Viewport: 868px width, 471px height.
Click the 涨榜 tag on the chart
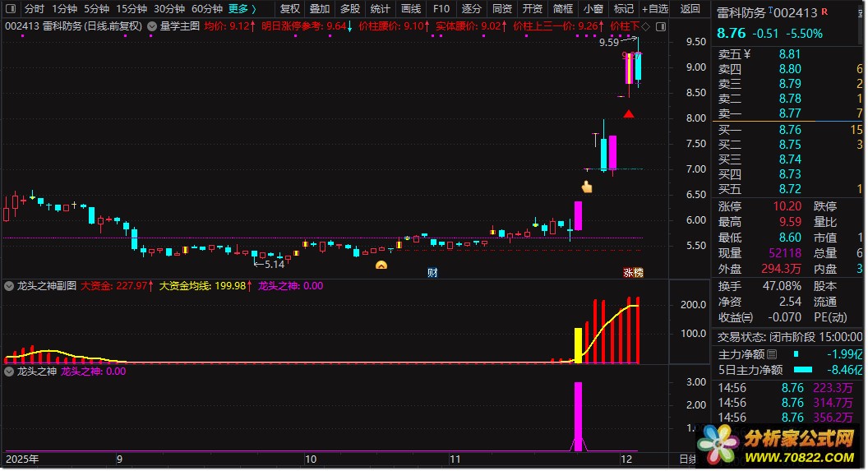633,272
